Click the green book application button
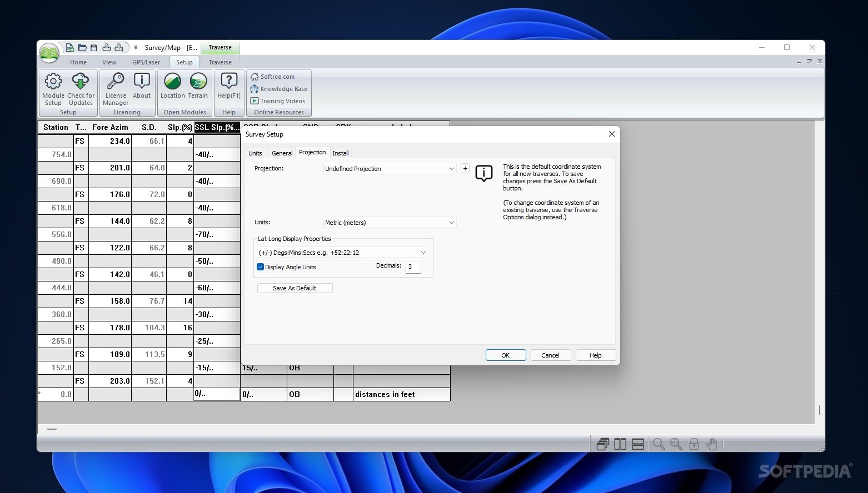868x493 pixels. click(49, 53)
